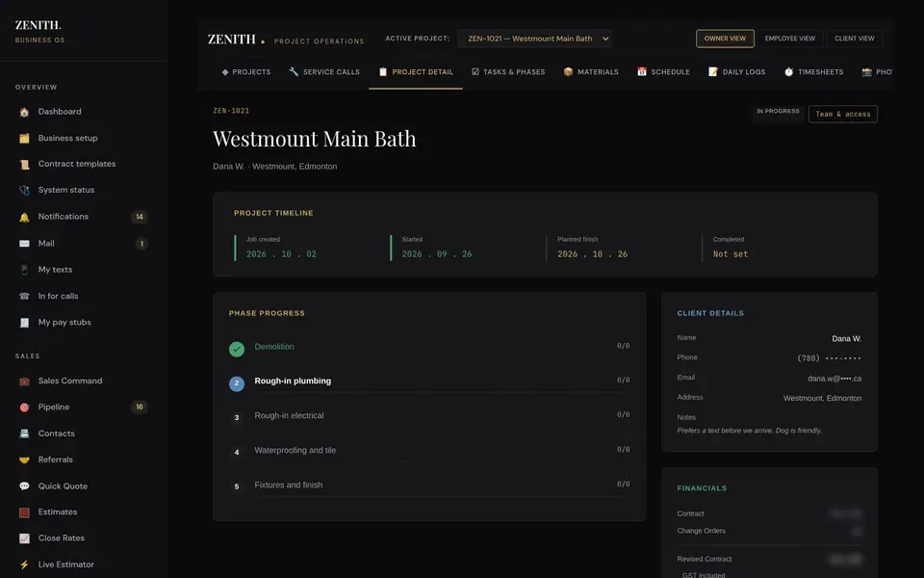Click the Team & access button
The height and width of the screenshot is (578, 924).
(843, 114)
